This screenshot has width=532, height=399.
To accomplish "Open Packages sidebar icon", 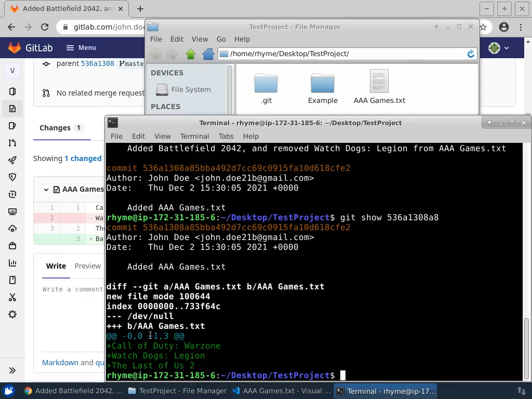I will [12, 246].
